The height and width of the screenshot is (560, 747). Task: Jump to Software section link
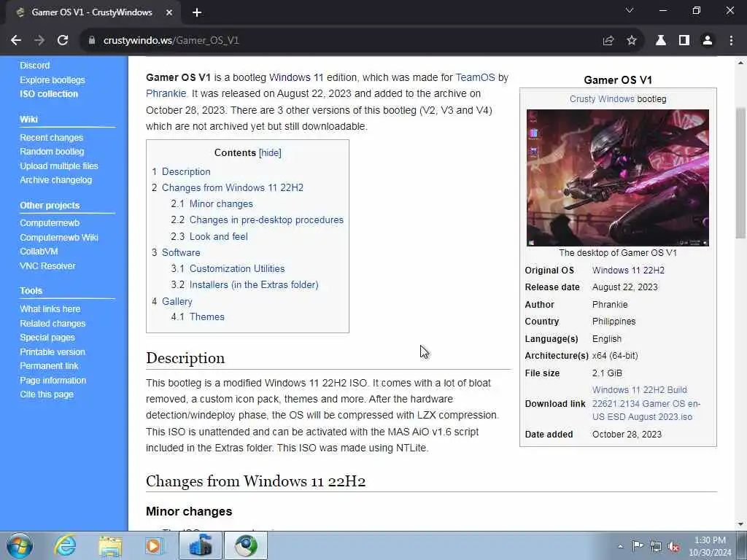[x=181, y=253]
